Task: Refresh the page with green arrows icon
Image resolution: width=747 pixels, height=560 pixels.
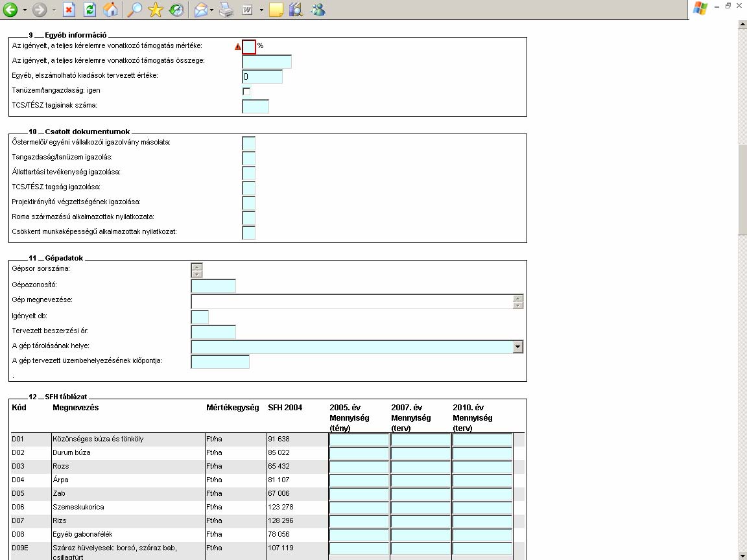Action: click(x=89, y=10)
